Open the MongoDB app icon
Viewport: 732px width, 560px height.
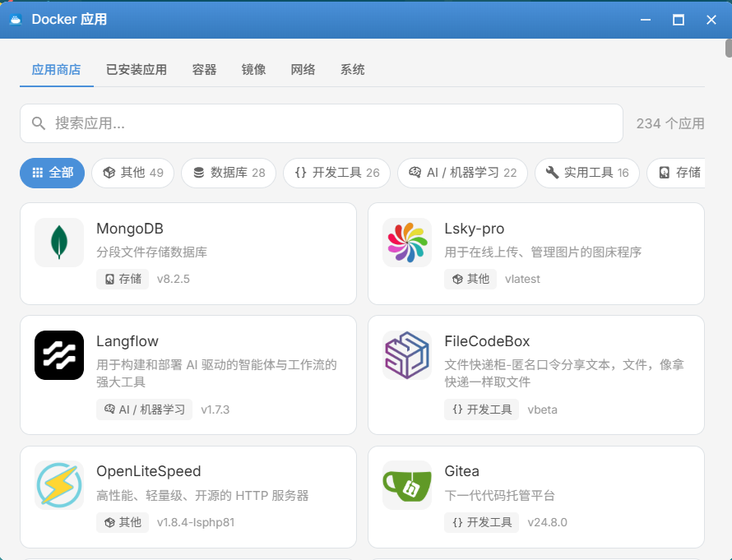58,243
